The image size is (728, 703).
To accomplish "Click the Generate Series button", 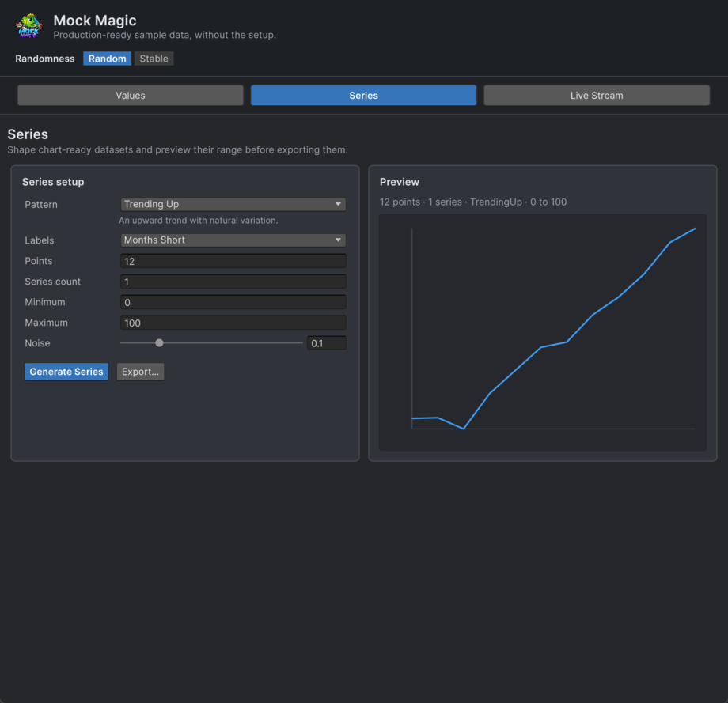I will pos(66,372).
